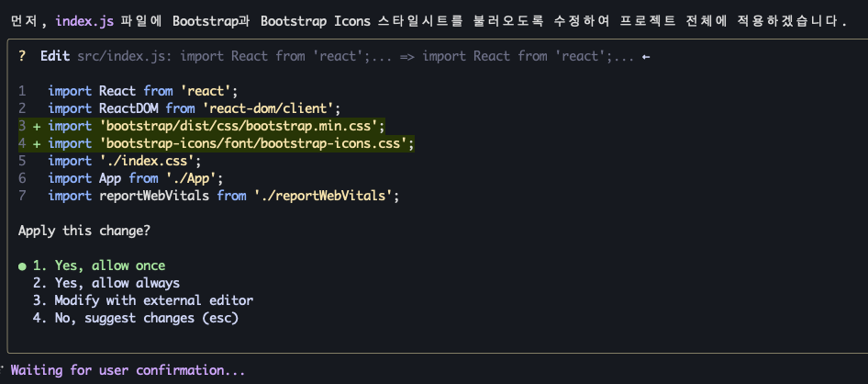Image resolution: width=868 pixels, height=384 pixels.
Task: Click the reportWebVitals import line
Action: point(224,196)
